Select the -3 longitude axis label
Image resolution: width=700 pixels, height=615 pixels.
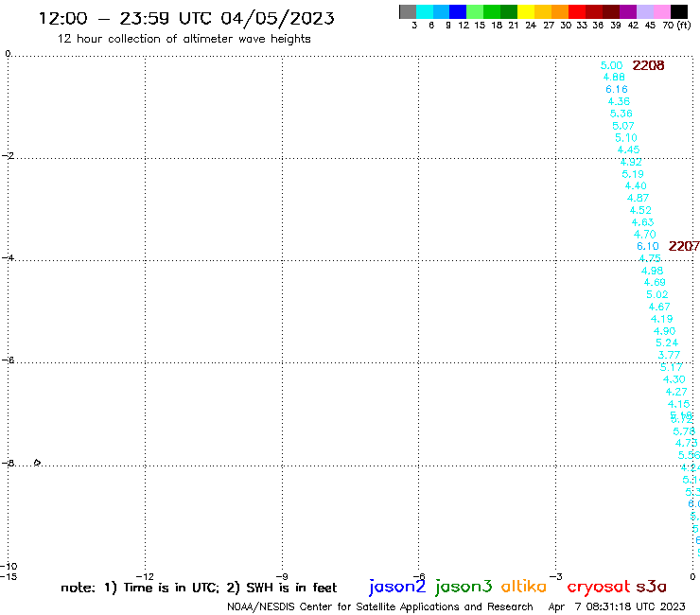[556, 576]
